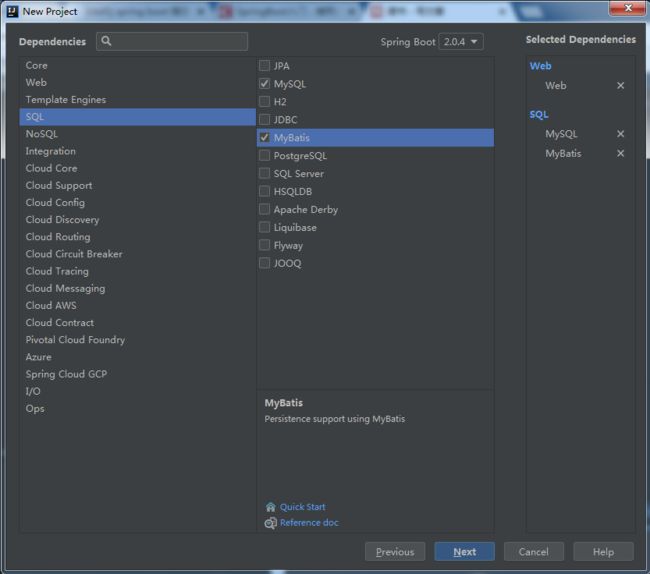This screenshot has width=650, height=574.
Task: Choose Cloud Circuit Breaker category
Action: [x=138, y=254]
